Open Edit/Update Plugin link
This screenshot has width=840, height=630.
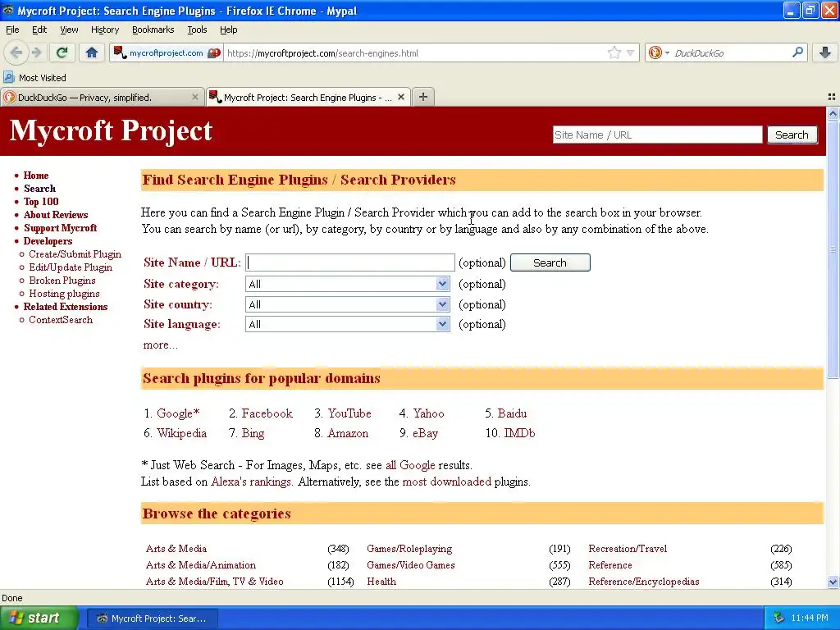pos(71,267)
